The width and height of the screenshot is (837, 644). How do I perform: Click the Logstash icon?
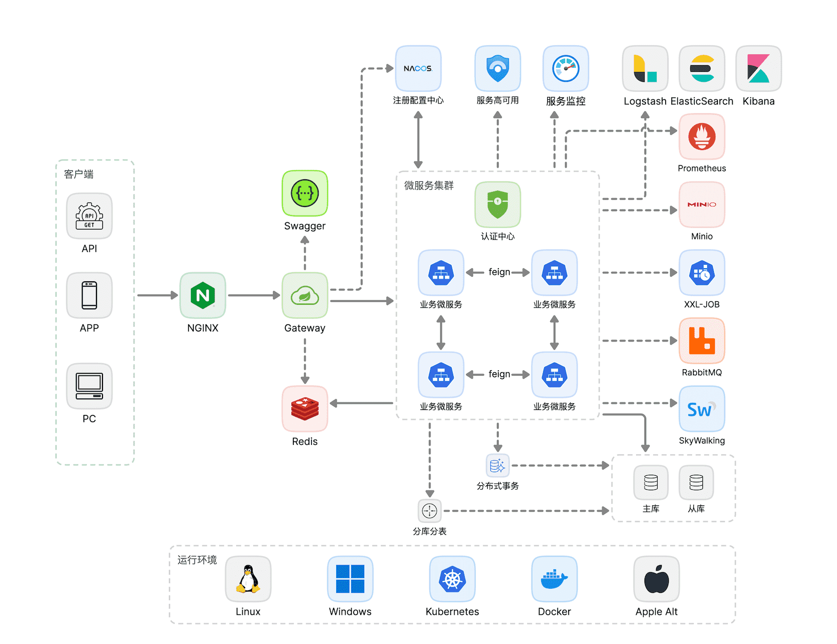click(645, 68)
